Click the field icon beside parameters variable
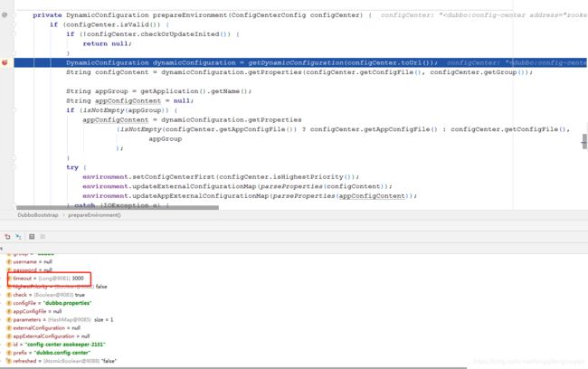 tap(9, 319)
